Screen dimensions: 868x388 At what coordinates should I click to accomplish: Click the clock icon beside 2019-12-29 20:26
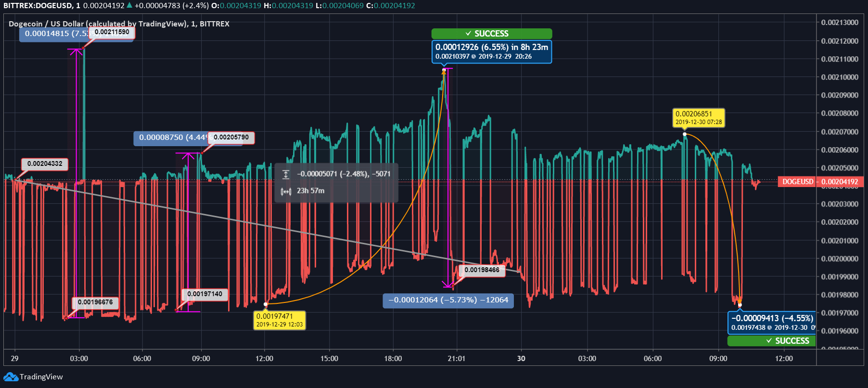point(473,57)
